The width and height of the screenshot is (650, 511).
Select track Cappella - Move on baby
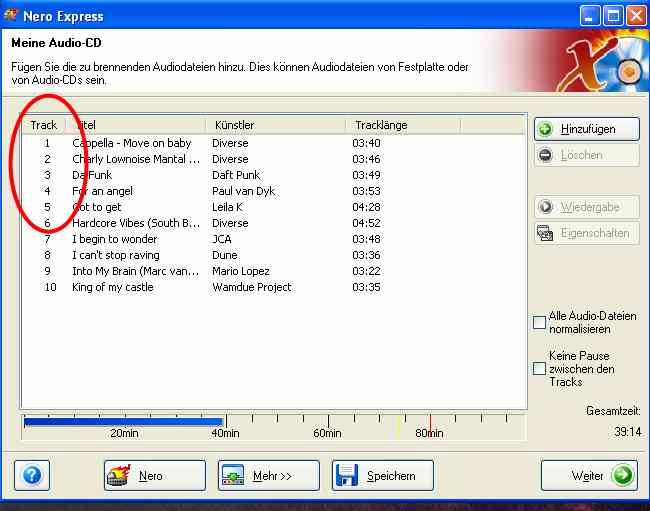point(132,143)
